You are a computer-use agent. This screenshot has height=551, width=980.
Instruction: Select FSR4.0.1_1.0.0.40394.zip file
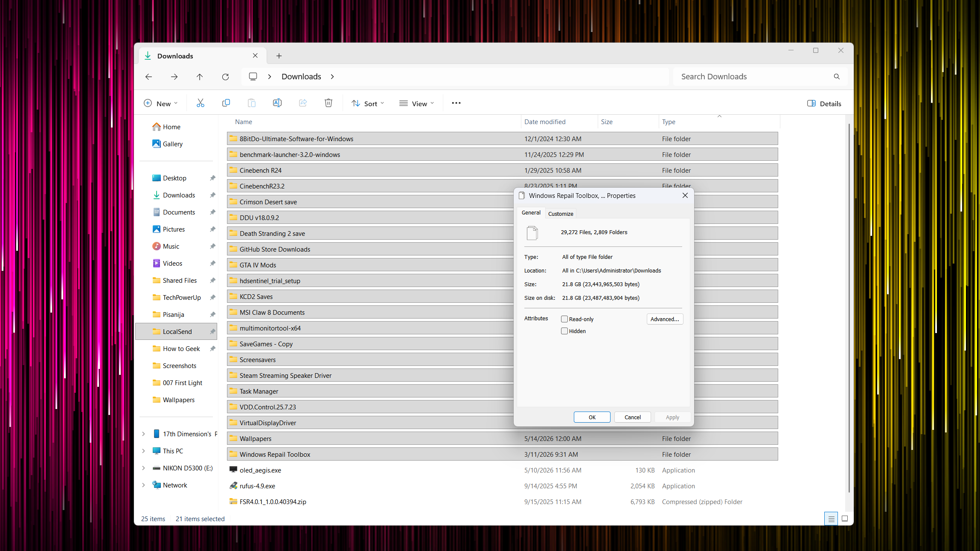coord(502,502)
